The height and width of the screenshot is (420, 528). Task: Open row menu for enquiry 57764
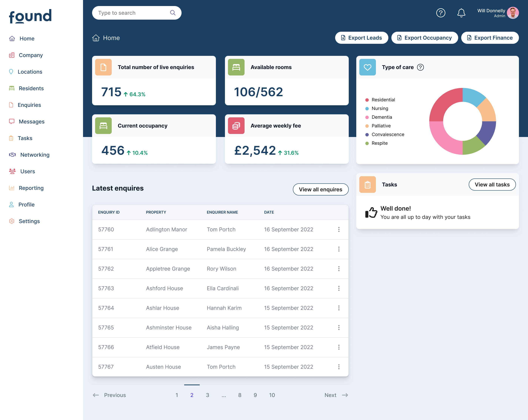tap(339, 308)
